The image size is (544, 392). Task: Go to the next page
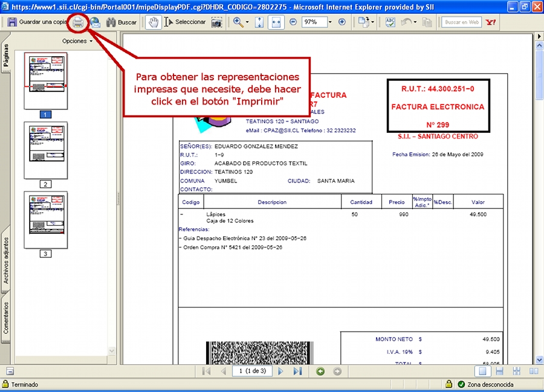tap(280, 371)
